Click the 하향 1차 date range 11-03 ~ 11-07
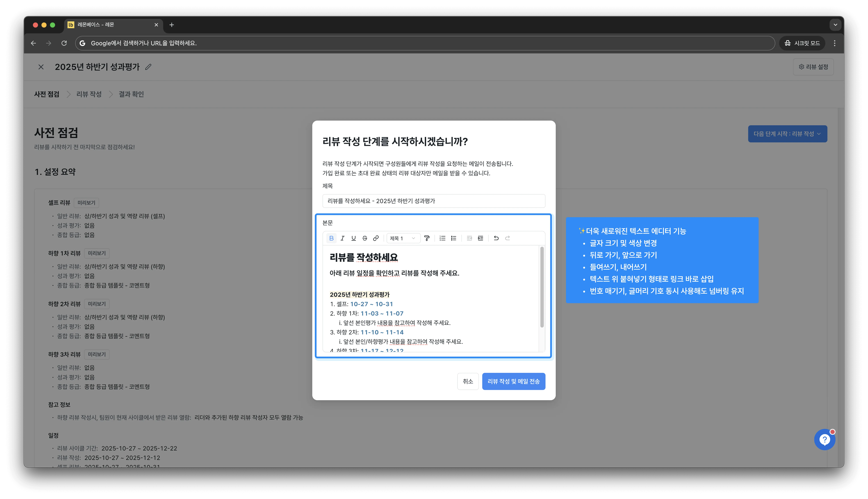868x499 pixels. click(382, 313)
